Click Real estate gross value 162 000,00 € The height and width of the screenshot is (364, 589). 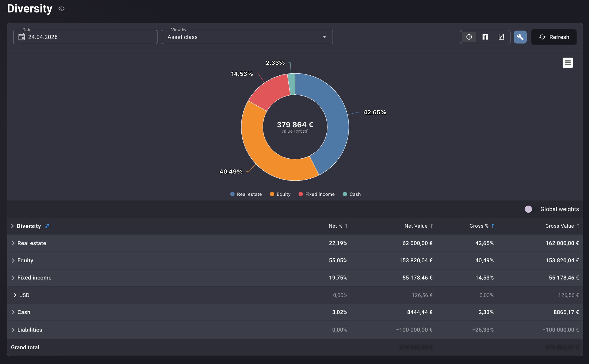click(562, 243)
